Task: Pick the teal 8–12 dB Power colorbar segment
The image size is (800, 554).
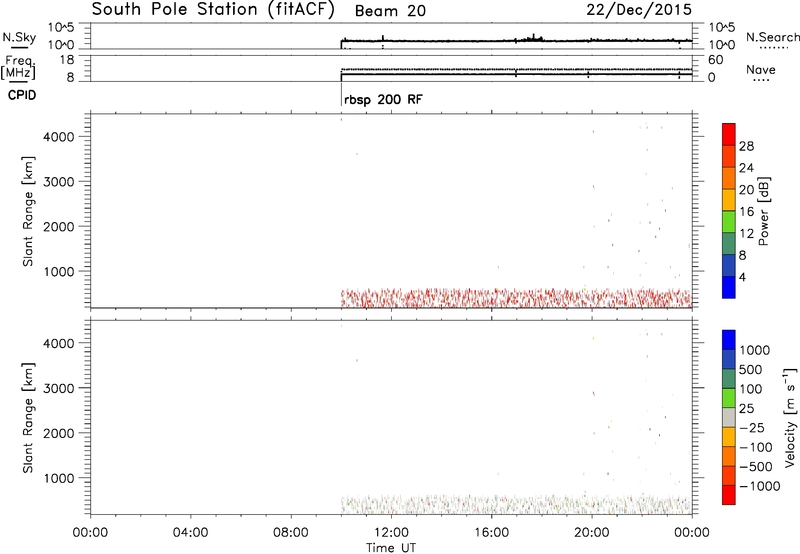Action: [x=729, y=244]
